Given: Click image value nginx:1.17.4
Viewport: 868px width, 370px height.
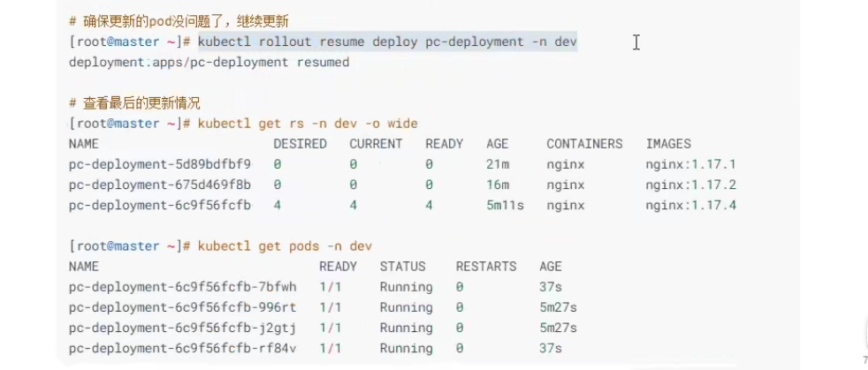Looking at the screenshot, I should 691,205.
